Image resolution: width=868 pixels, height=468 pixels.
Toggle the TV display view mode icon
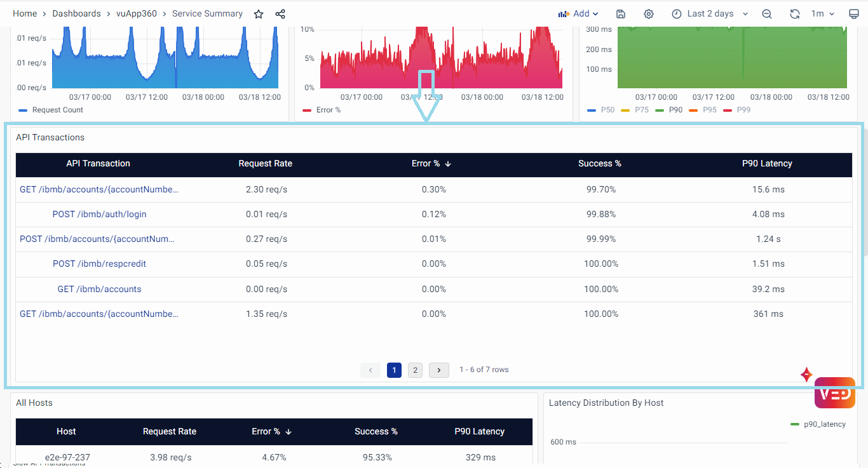853,14
